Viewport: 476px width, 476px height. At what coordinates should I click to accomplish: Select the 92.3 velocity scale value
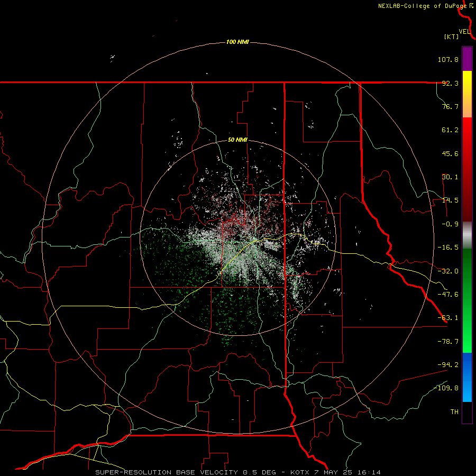coord(450,83)
